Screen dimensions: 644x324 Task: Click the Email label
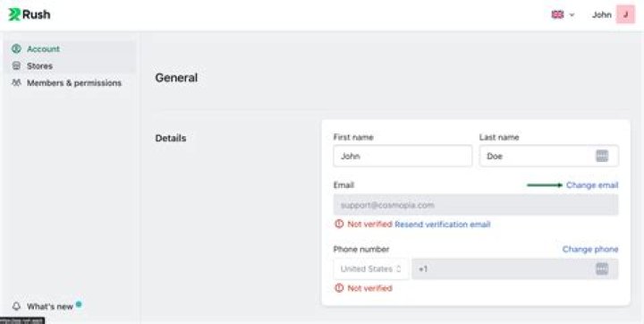(x=343, y=185)
